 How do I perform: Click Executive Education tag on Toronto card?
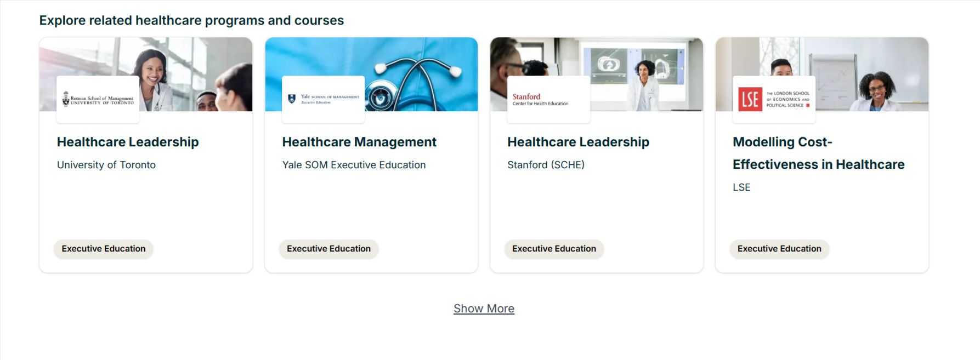pyautogui.click(x=104, y=249)
